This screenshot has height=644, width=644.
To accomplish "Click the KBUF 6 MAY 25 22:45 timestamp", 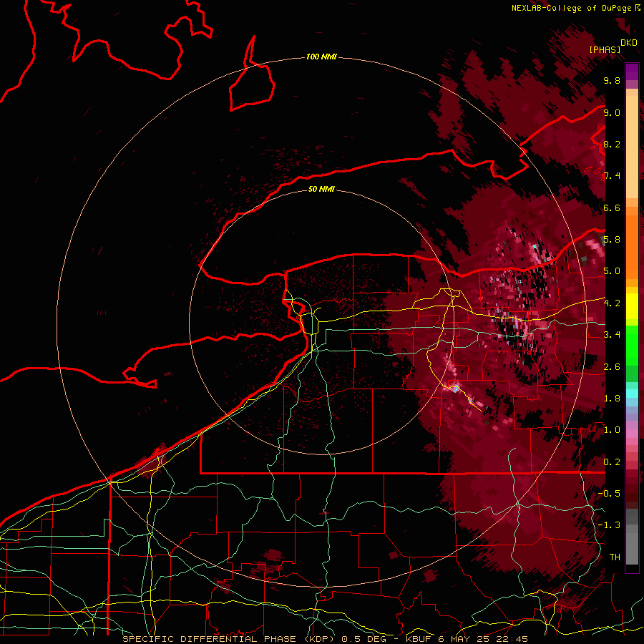I will click(x=467, y=639).
